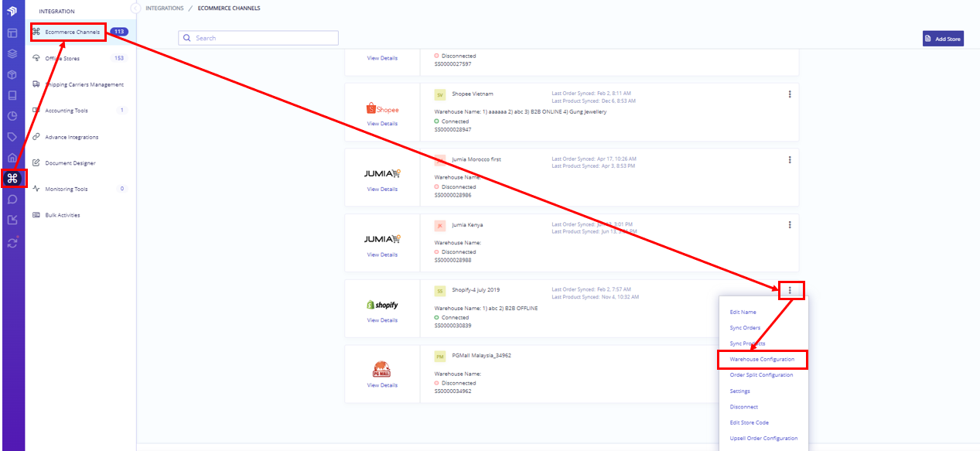Open more options for Jumia Kenya
The height and width of the screenshot is (451, 980).
click(x=790, y=225)
